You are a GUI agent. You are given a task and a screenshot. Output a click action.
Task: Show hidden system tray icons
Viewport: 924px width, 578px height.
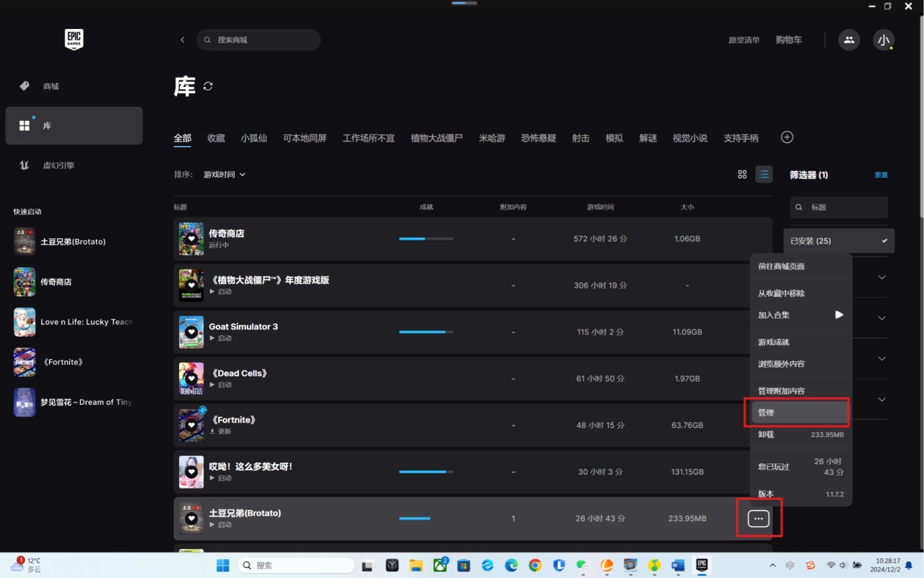click(x=772, y=565)
